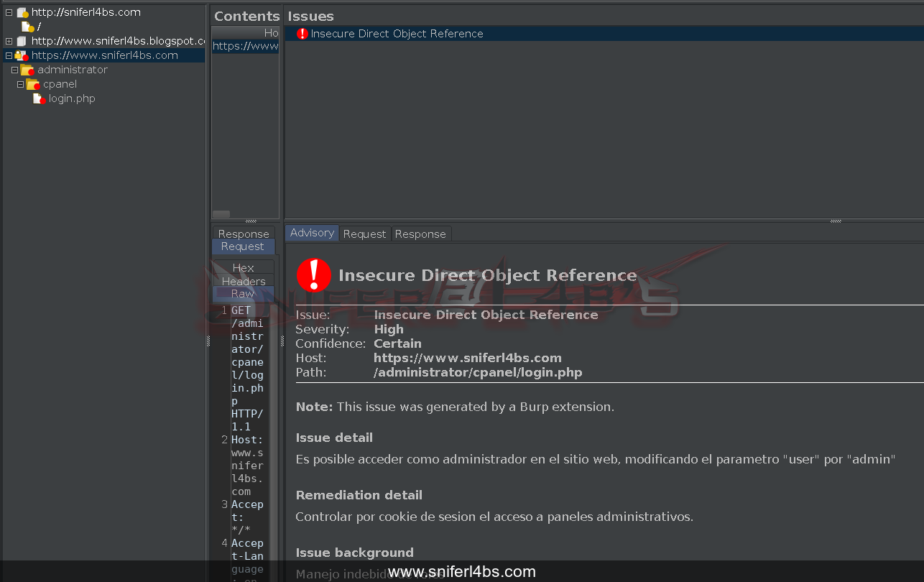Click the administrator folder icon
The image size is (924, 582).
27,70
